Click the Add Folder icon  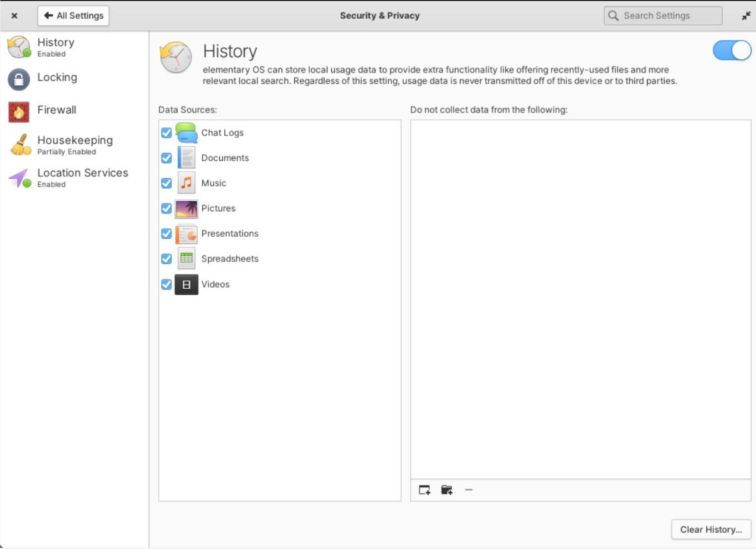point(445,489)
